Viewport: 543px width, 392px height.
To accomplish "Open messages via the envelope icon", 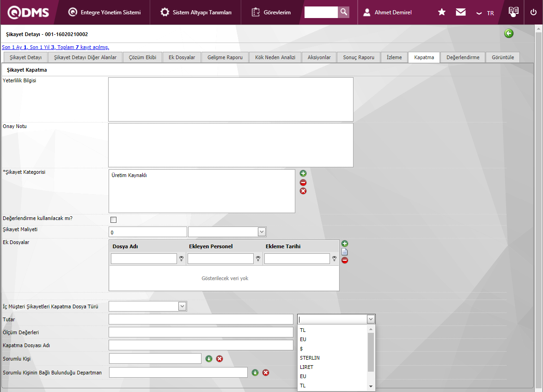I will [461, 12].
